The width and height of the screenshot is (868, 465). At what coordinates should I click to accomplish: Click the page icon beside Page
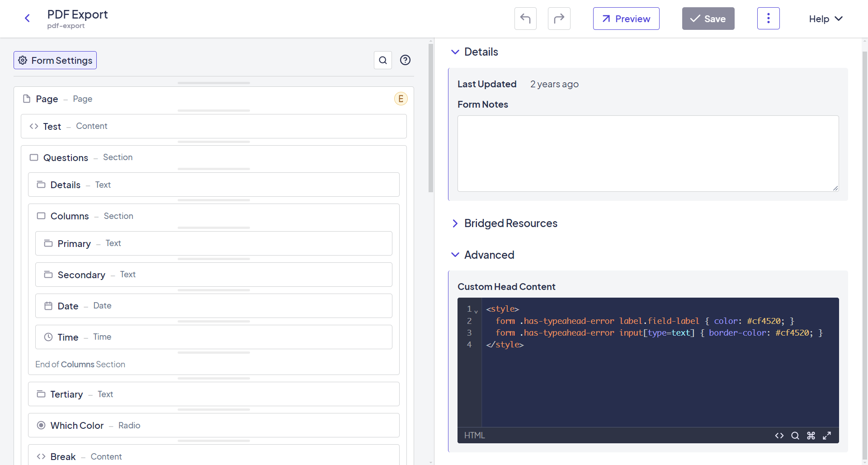[27, 99]
